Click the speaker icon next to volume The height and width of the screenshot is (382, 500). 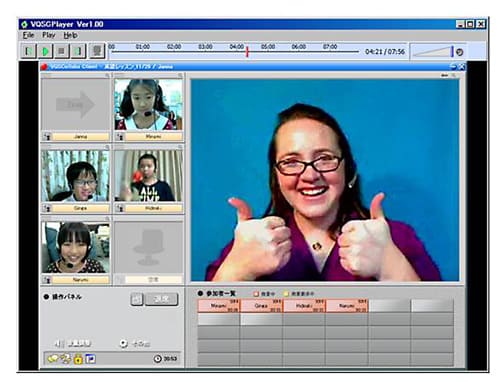(460, 52)
